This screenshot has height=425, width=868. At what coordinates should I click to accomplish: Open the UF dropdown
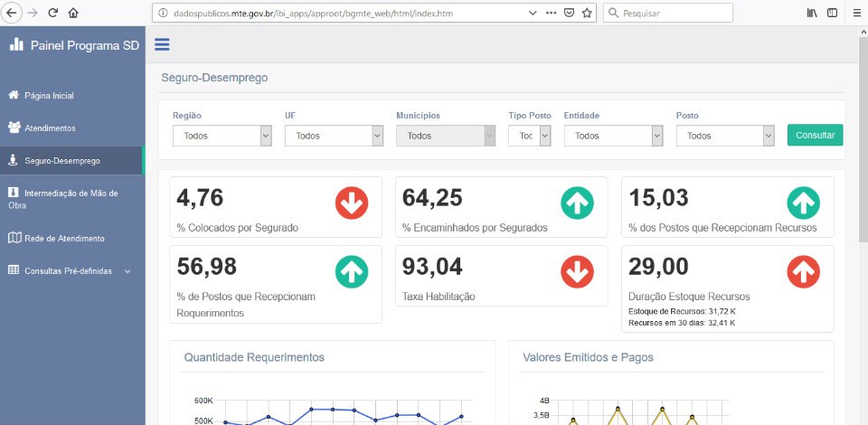click(x=334, y=136)
